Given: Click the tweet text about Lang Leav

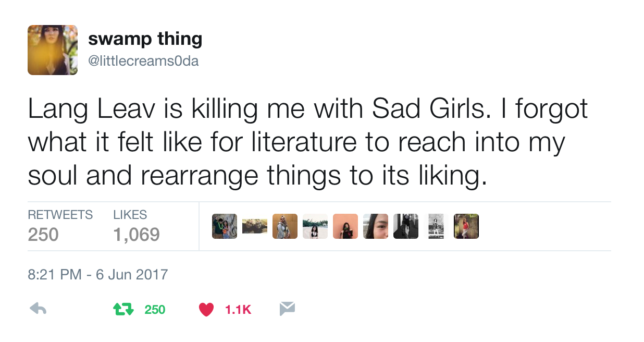Looking at the screenshot, I should point(307,142).
